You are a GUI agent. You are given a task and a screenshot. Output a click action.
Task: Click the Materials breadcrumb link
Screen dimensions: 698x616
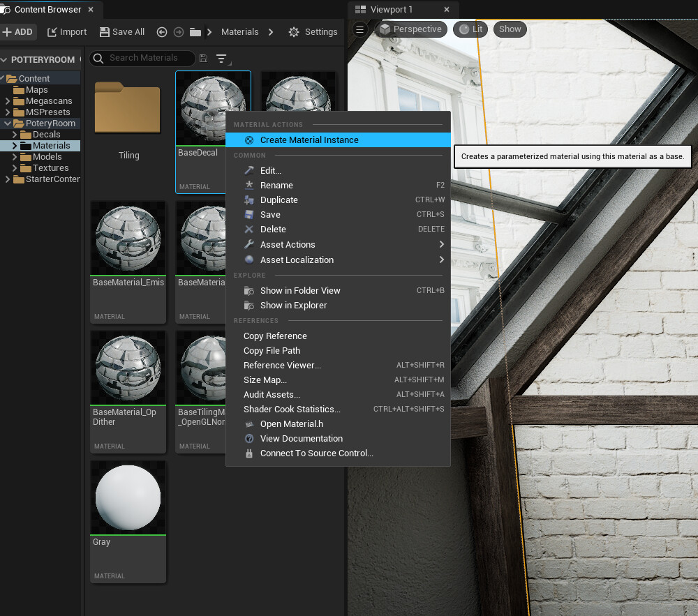(240, 31)
